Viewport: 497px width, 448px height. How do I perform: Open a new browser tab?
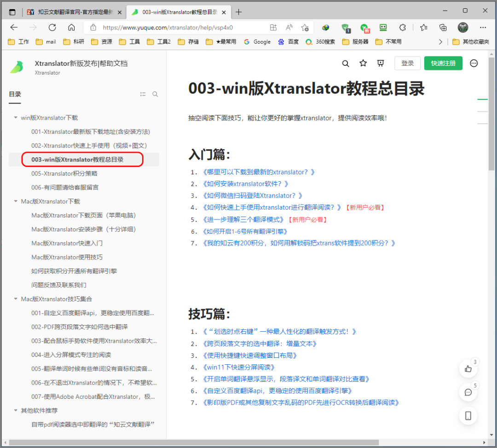[x=239, y=12]
